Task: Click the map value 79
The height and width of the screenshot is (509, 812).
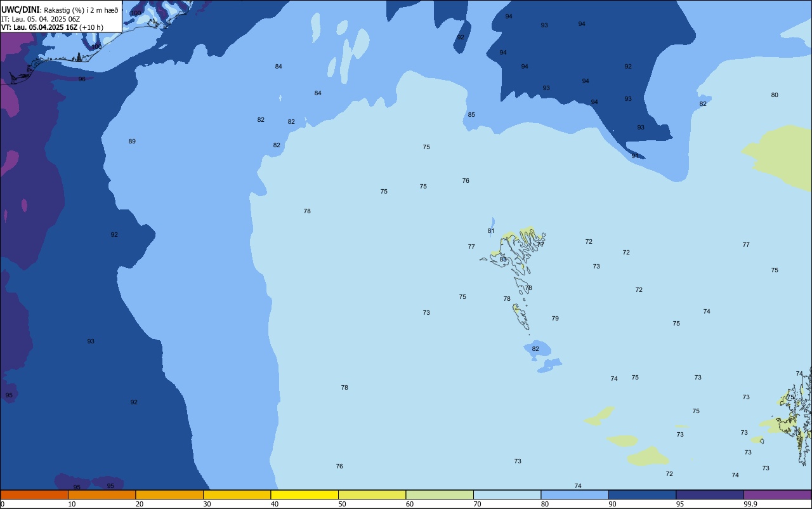Action: click(x=555, y=319)
